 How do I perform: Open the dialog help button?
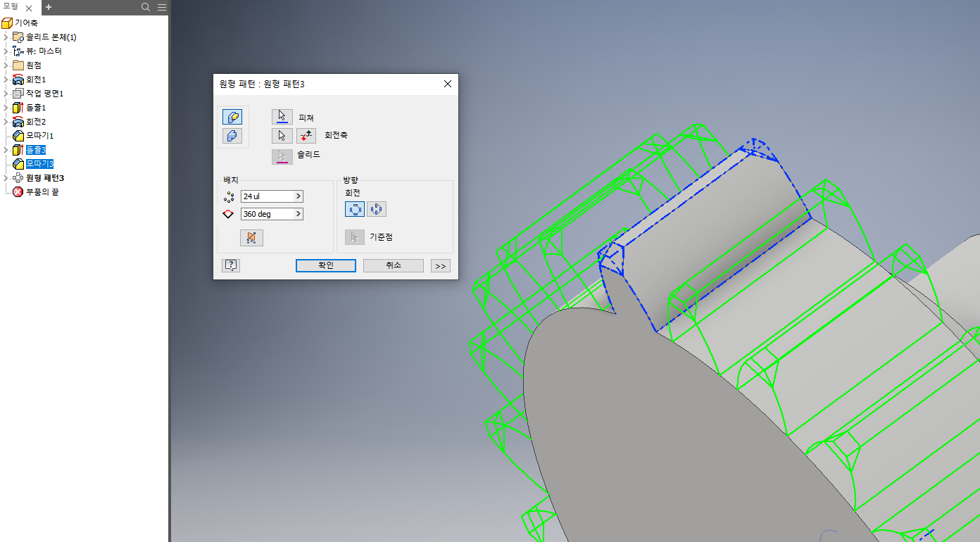tap(231, 265)
